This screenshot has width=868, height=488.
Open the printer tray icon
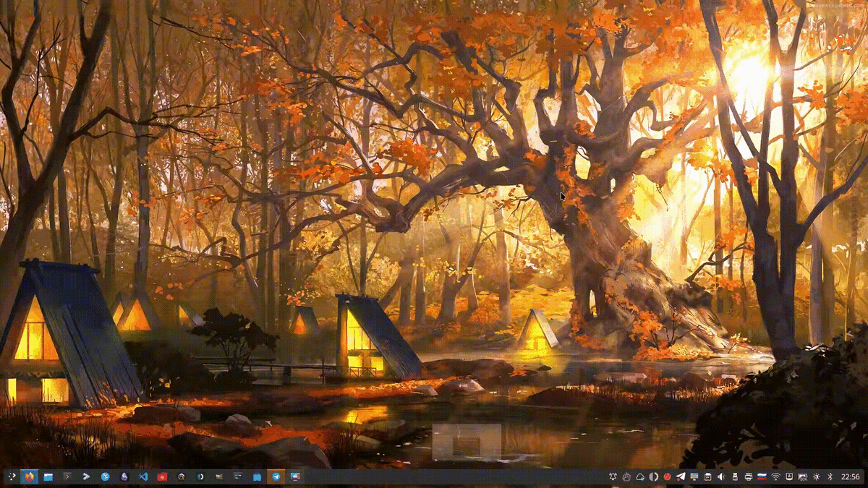pos(749,476)
